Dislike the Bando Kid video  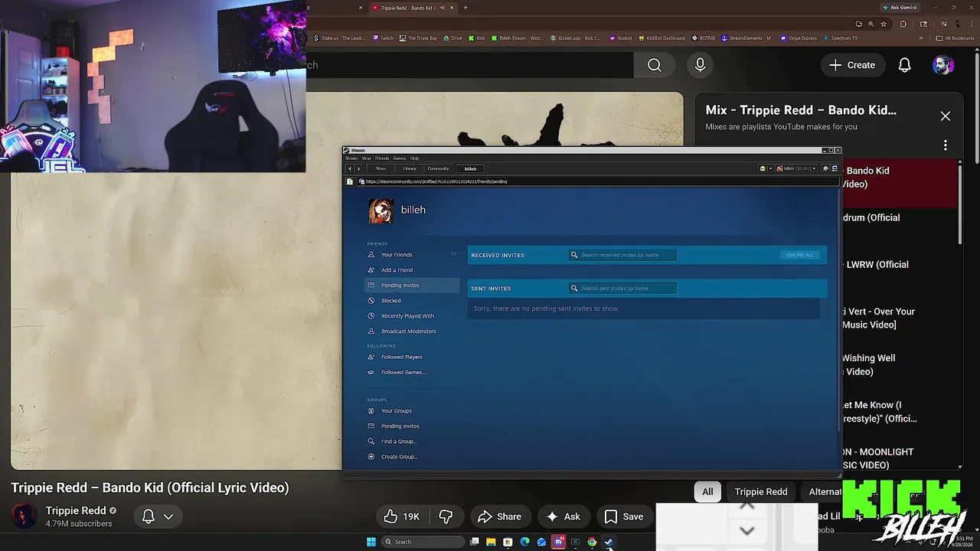click(446, 517)
